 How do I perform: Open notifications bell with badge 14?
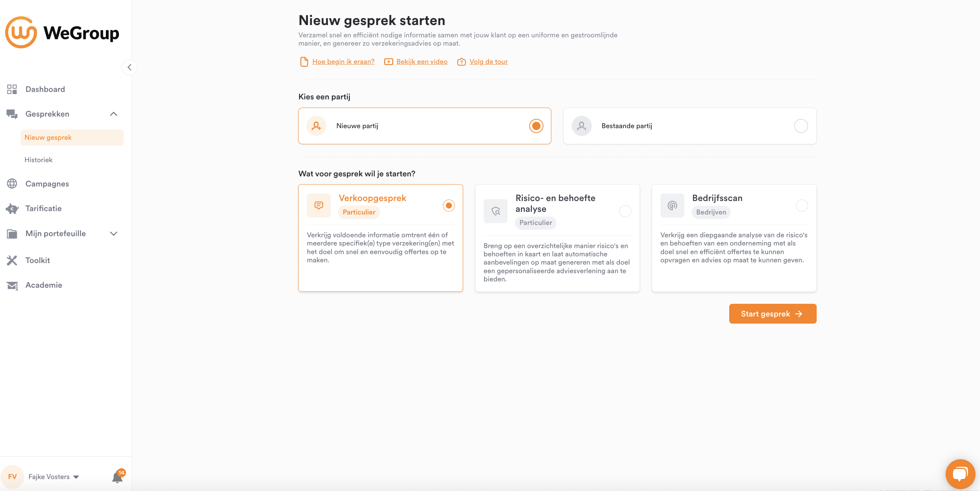pos(117,477)
